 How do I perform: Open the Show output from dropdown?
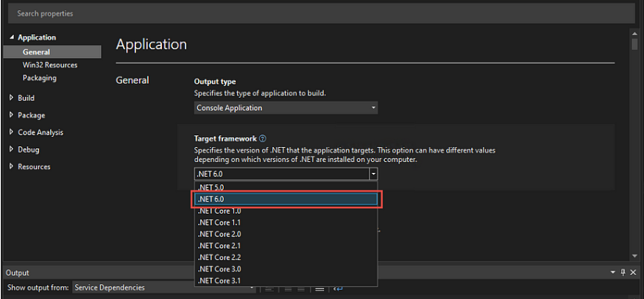(x=164, y=288)
